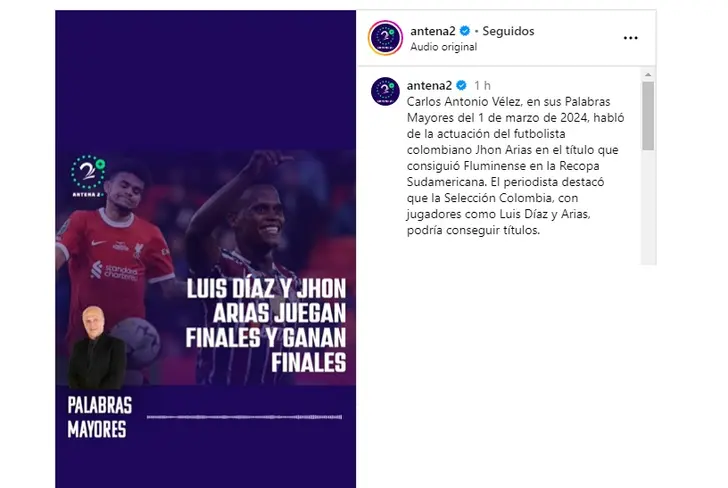Click the scrollbar track below the thumb
Image resolution: width=728 pixels, height=488 pixels.
(x=648, y=207)
